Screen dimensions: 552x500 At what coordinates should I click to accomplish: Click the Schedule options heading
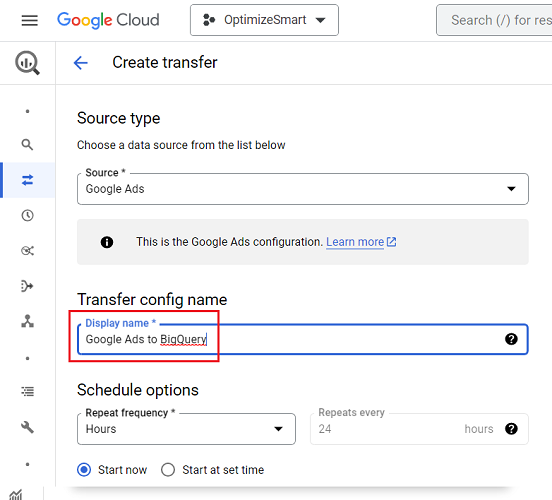point(138,390)
